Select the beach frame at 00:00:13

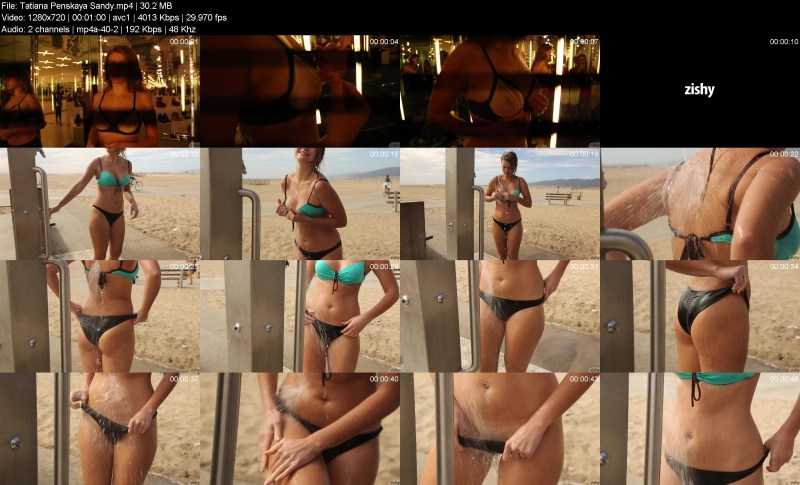click(x=100, y=204)
